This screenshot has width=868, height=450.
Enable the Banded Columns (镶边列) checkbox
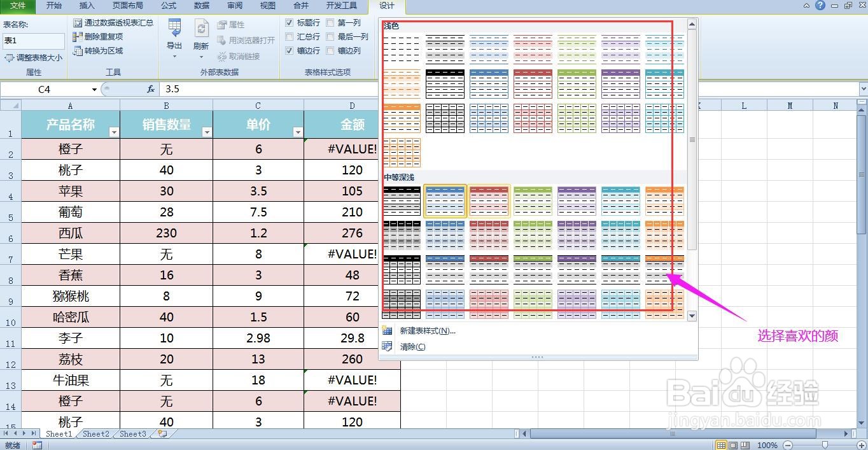[x=330, y=50]
